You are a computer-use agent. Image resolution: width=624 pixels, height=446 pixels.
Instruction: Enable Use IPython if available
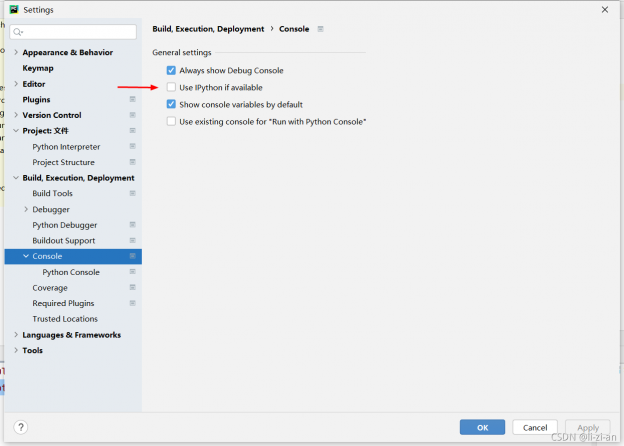[x=171, y=88]
